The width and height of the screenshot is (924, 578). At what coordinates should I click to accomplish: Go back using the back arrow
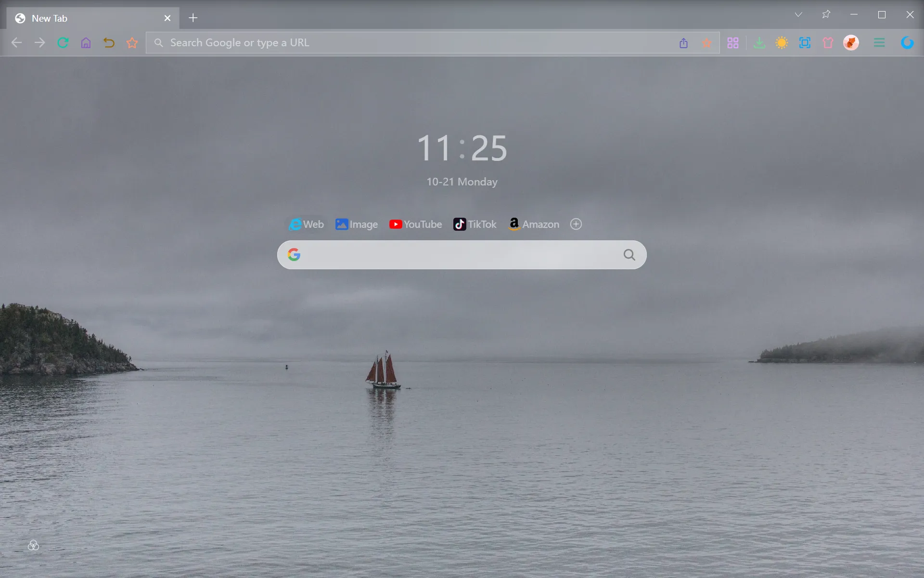17,43
